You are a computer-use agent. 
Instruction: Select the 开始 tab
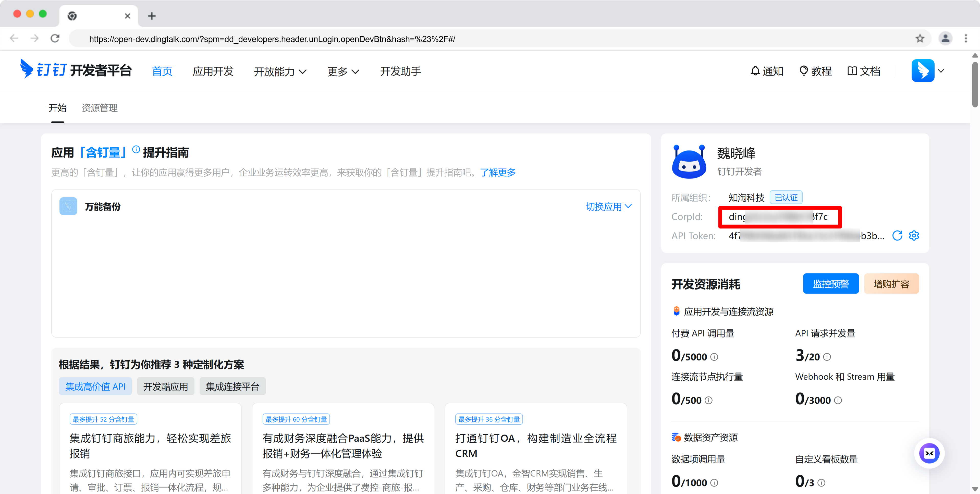57,108
